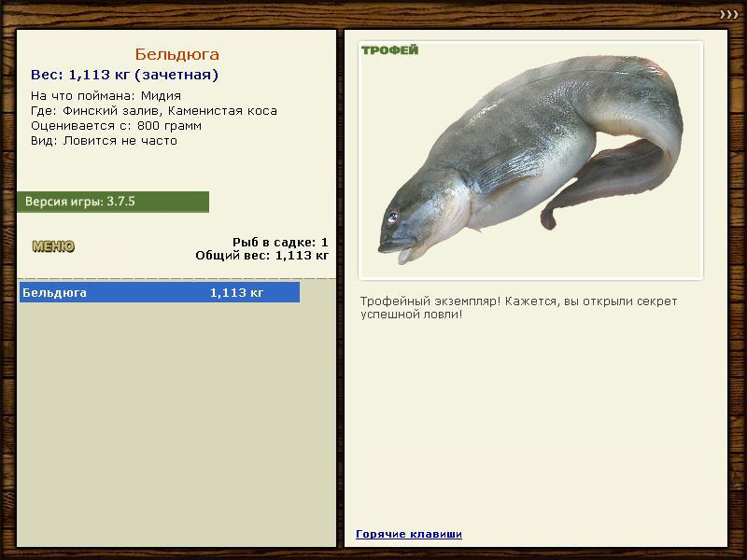Image resolution: width=747 pixels, height=560 pixels.
Task: Click the Рыб в садке: 1 counter
Action: 280,242
